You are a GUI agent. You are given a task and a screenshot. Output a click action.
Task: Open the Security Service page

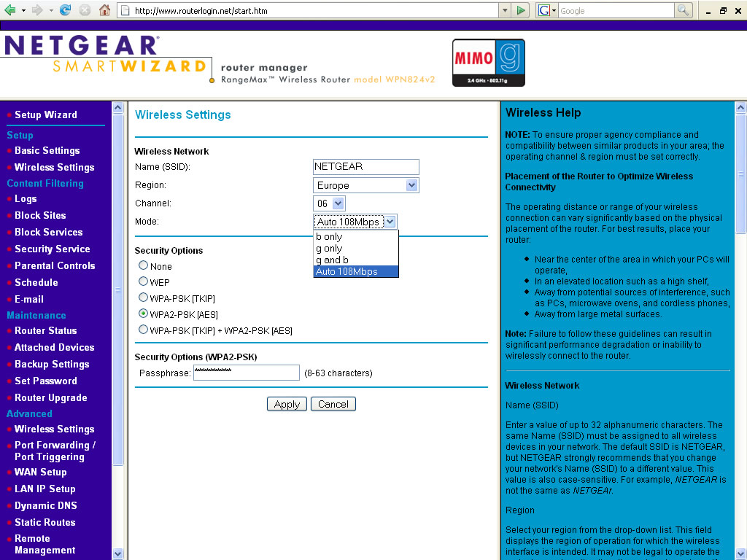coord(53,249)
